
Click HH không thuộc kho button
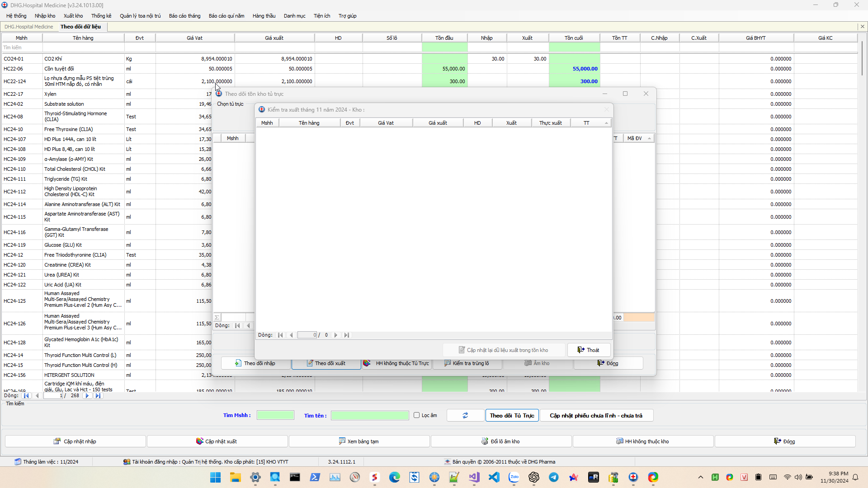[x=643, y=441]
